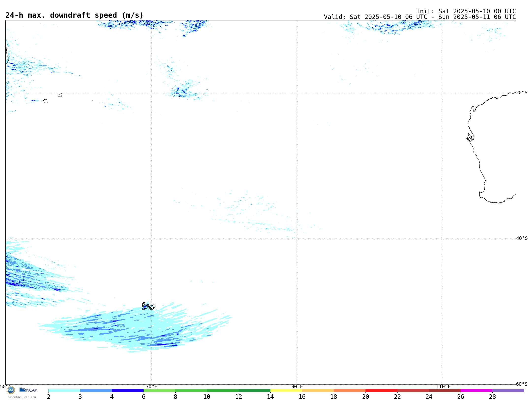This screenshot has width=532, height=400.
Task: Pick the orange 18–20 m/s colorbar segment
Action: click(350, 391)
